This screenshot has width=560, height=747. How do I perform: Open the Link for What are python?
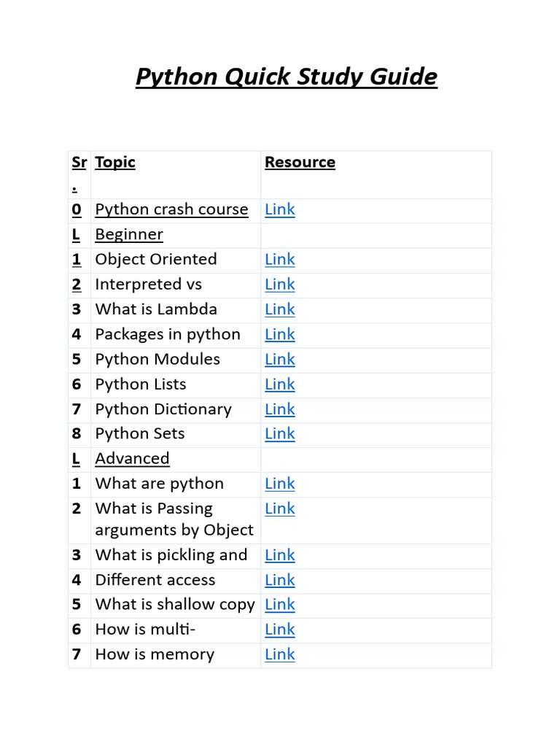(x=279, y=484)
